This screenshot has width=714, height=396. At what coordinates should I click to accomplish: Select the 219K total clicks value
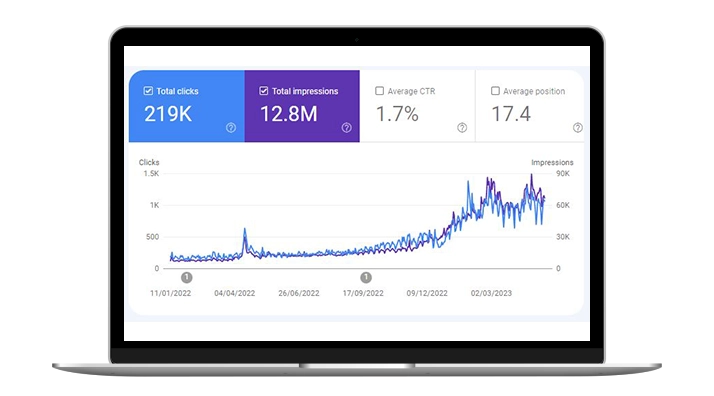coord(168,114)
